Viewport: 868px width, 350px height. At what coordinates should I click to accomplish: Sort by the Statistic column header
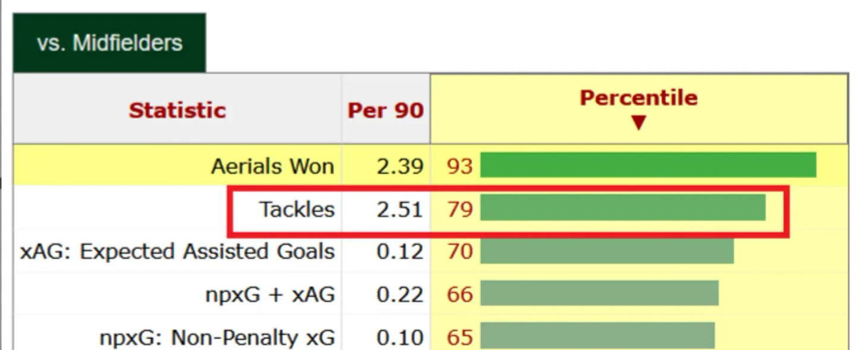tap(177, 110)
